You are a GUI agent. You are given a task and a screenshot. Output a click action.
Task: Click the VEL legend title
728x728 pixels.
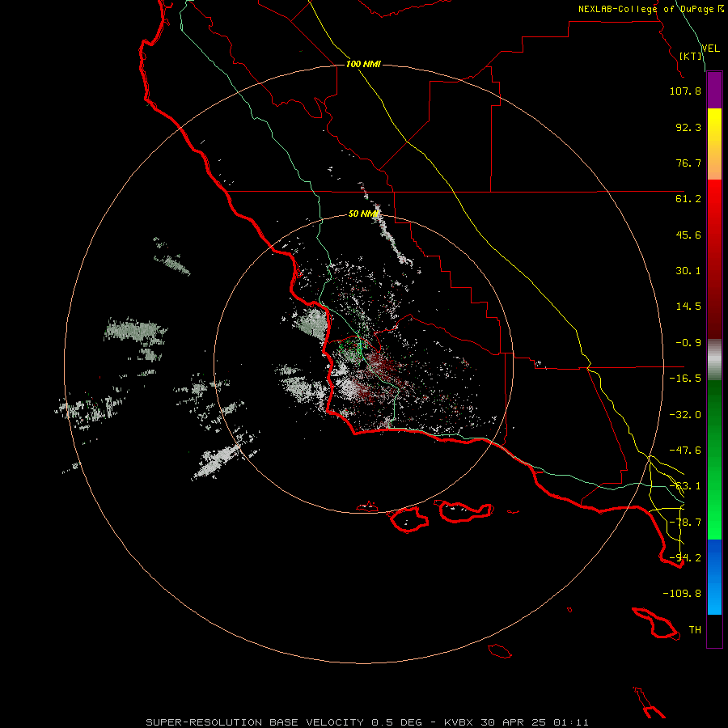(x=711, y=49)
